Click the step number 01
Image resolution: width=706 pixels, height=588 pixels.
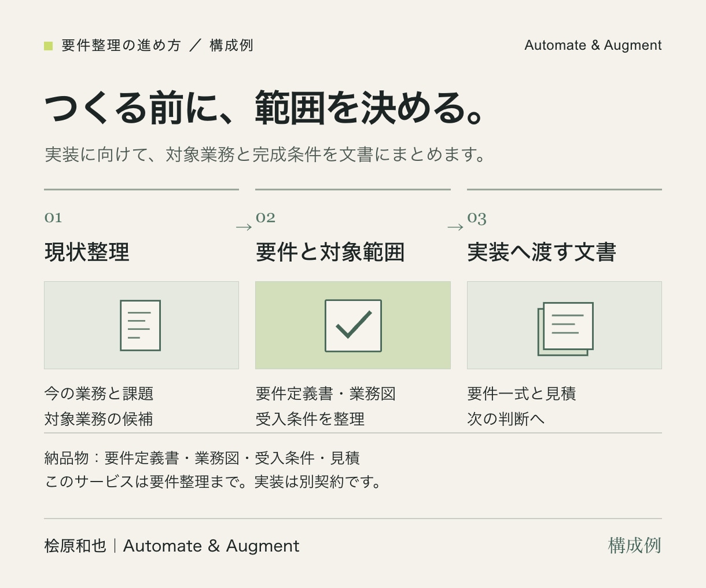pyautogui.click(x=53, y=218)
